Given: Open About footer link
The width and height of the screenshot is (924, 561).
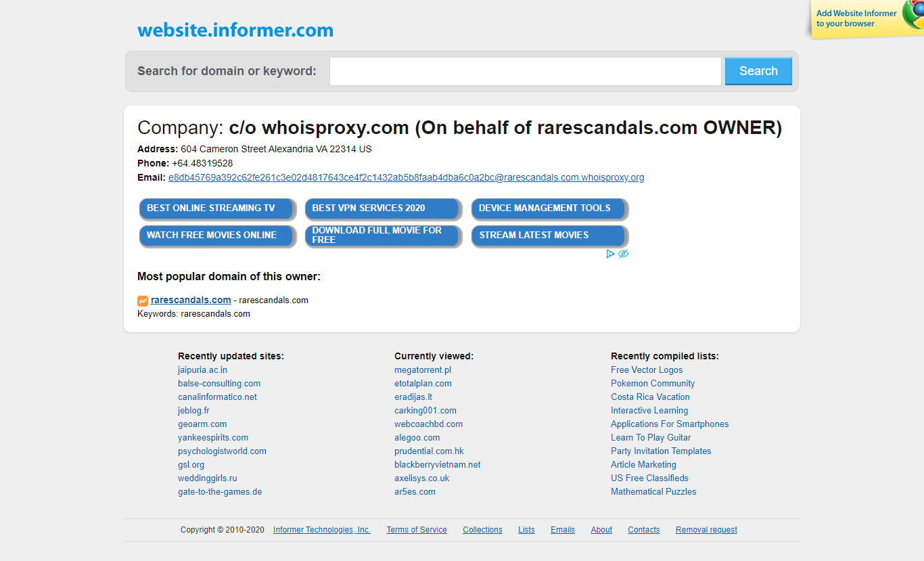Looking at the screenshot, I should 601,530.
